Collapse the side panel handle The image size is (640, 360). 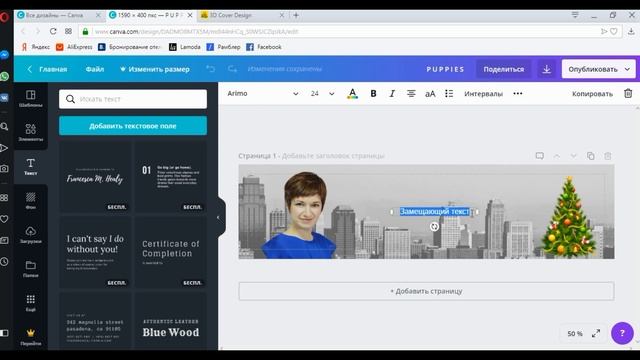tap(220, 218)
